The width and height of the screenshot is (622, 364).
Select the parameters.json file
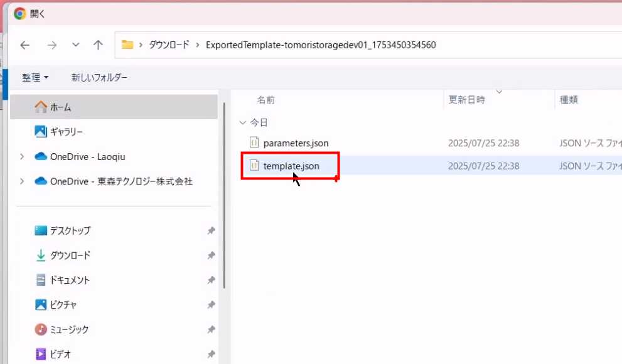point(296,143)
